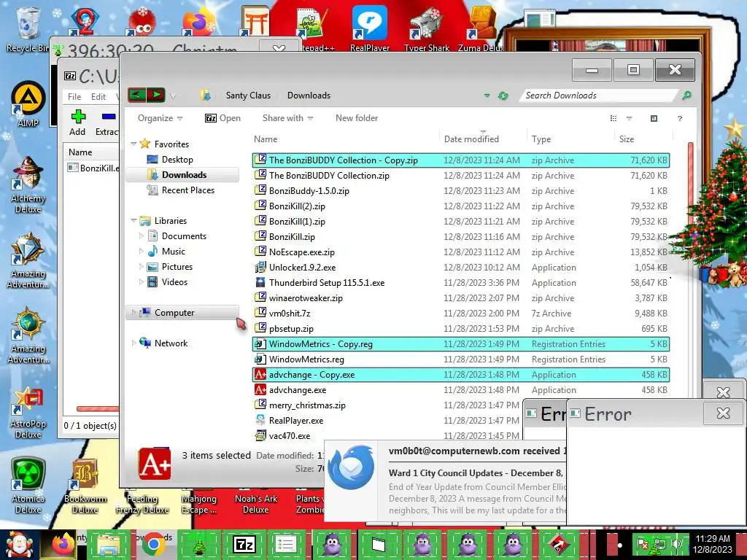Select Computer in the navigation pane
The image size is (747, 560).
(174, 312)
